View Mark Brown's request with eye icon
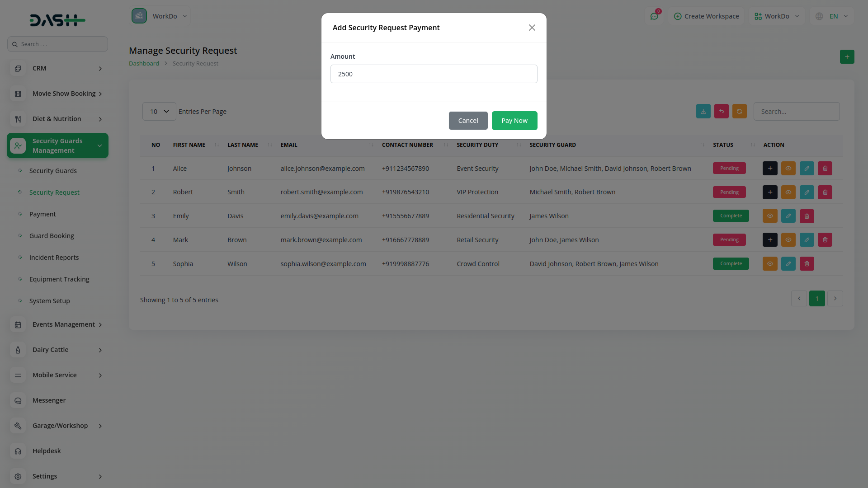Viewport: 868px width, 488px height. [788, 240]
